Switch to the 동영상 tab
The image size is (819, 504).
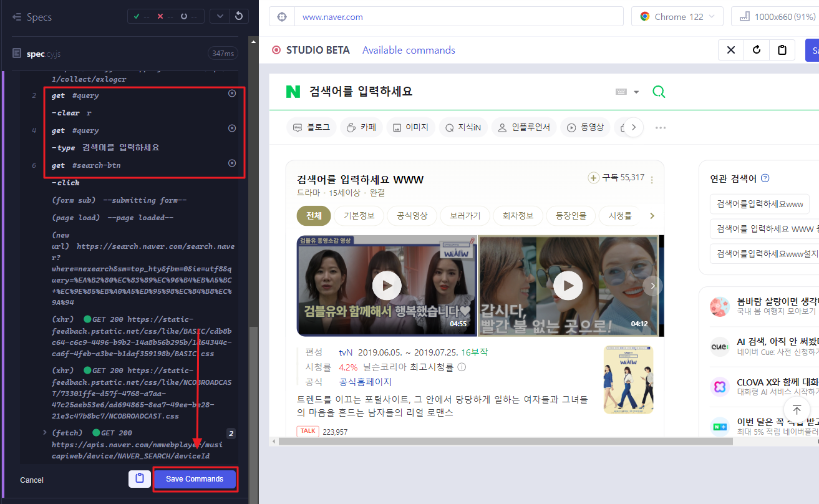click(x=585, y=127)
